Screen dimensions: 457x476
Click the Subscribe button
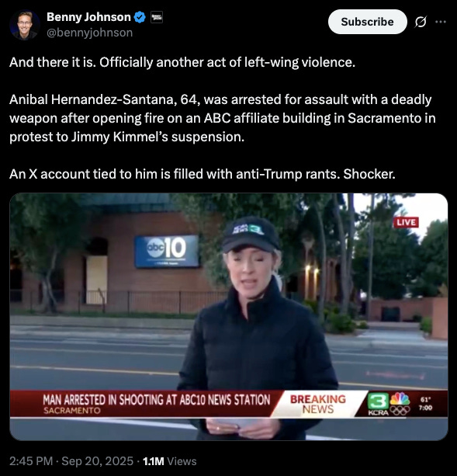367,22
